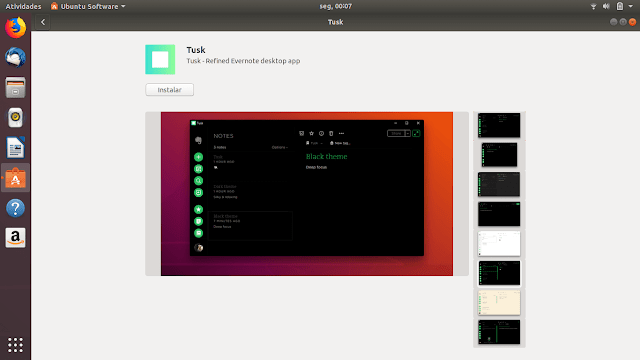Expand the Ubuntu Software app menu
This screenshot has width=640, height=360.
coord(88,6)
